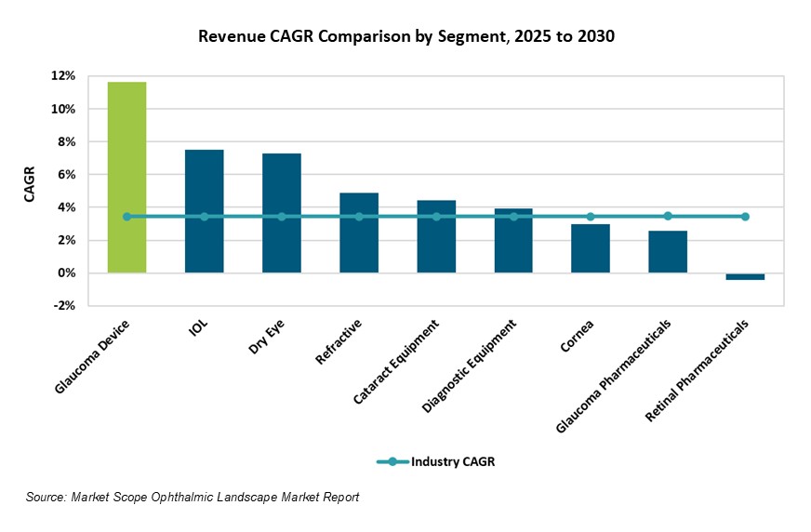Click Industry CAGR marker on Cataract Equipment bar
Viewport: 811px width, 532px height.
tap(436, 217)
